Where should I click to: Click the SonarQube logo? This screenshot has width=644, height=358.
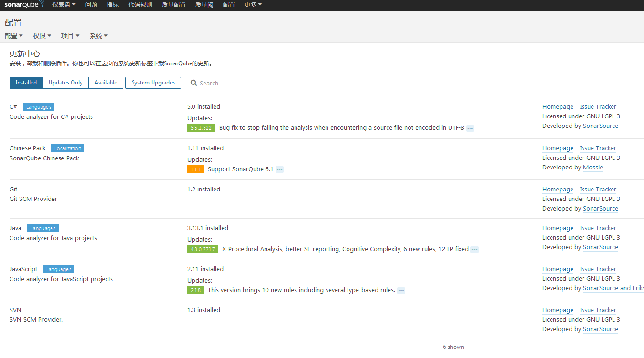click(x=24, y=5)
